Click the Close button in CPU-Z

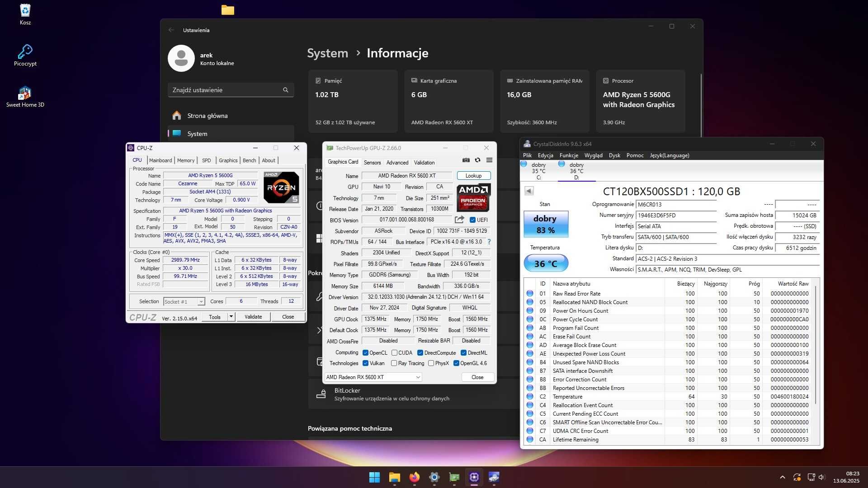(288, 317)
